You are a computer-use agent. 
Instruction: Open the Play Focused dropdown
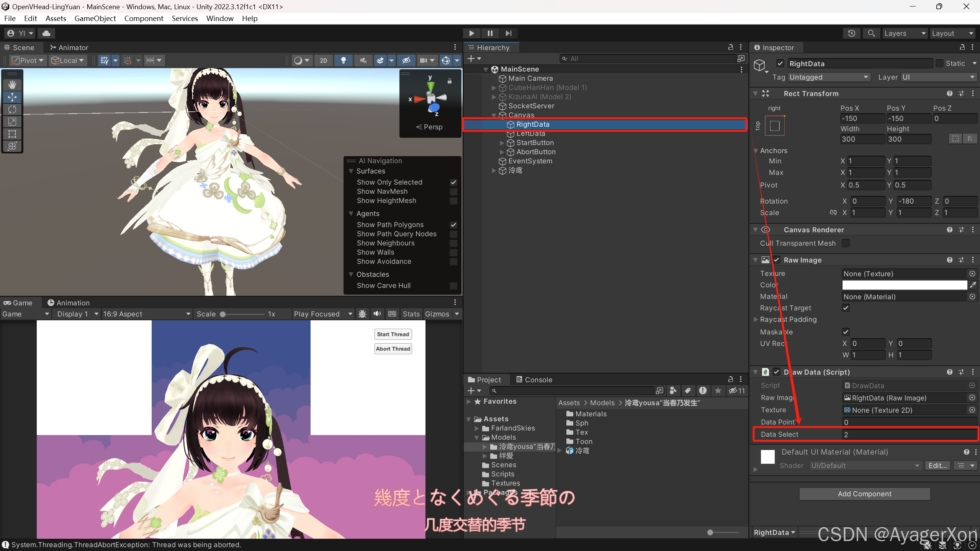323,314
